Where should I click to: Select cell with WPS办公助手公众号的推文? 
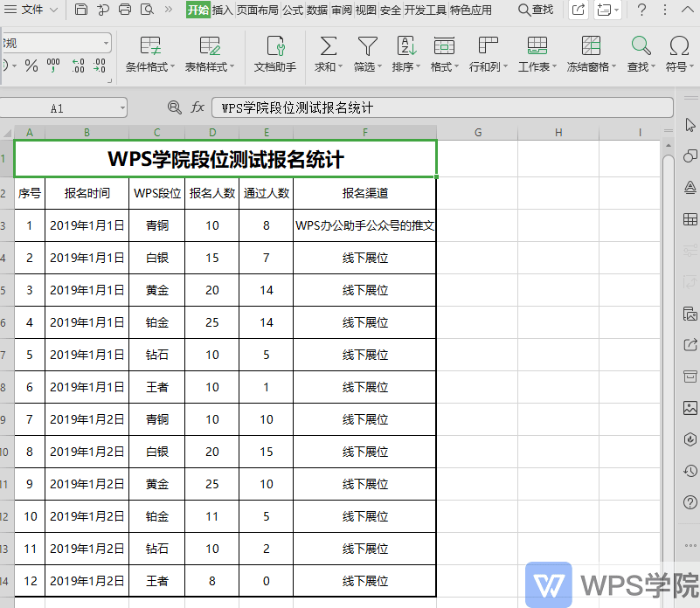coord(364,225)
